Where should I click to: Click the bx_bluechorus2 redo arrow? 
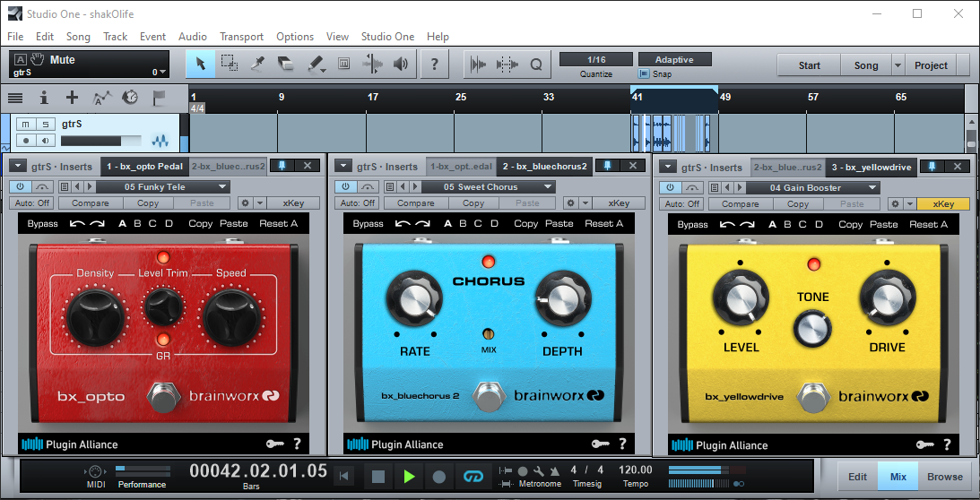pyautogui.click(x=423, y=224)
